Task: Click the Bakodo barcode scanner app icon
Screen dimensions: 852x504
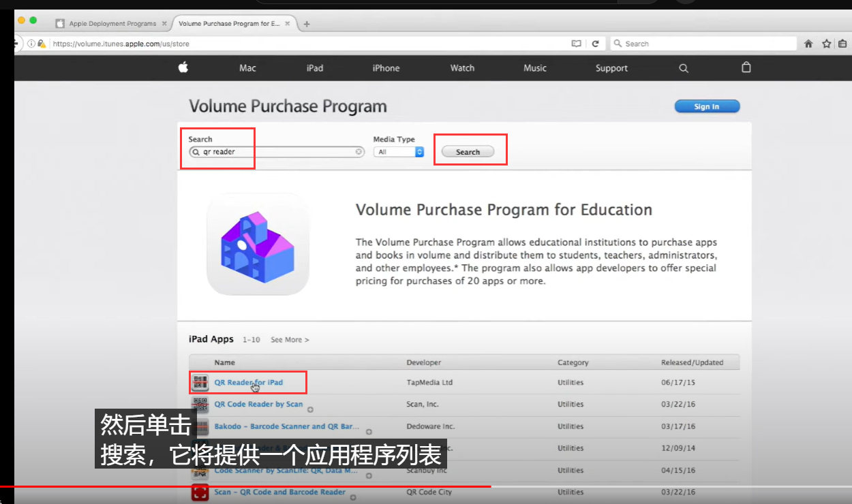Action: click(x=200, y=427)
